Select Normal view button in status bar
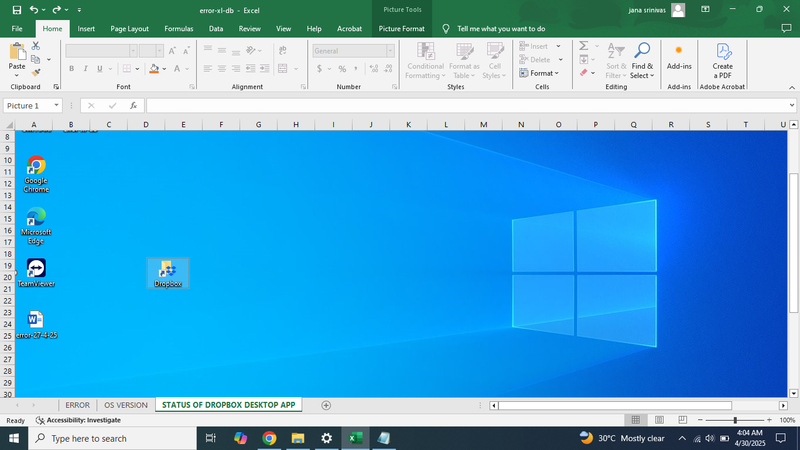 pos(635,421)
